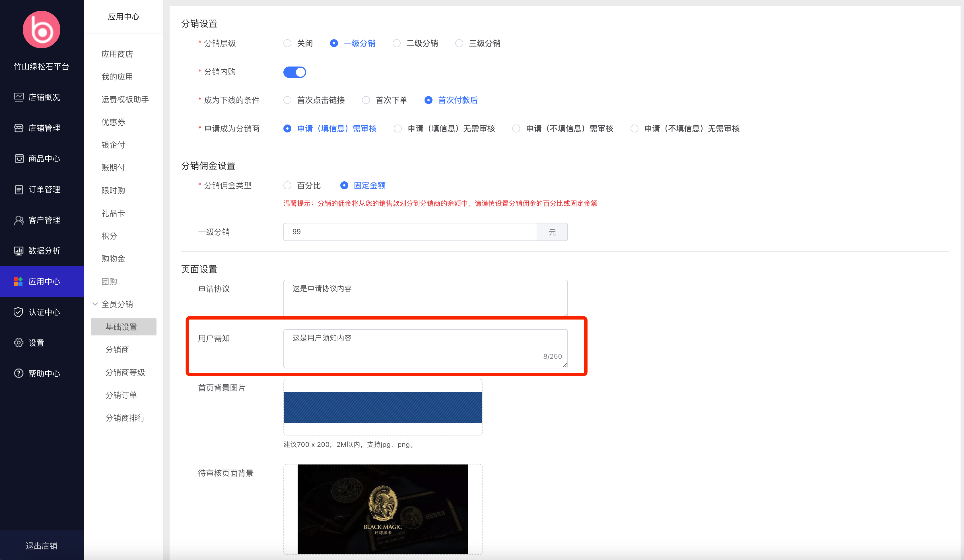Disable the 分销内购 toggle switch

click(x=294, y=72)
